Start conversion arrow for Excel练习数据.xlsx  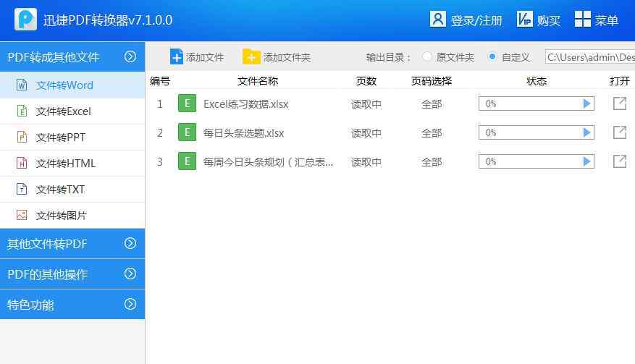pos(586,103)
